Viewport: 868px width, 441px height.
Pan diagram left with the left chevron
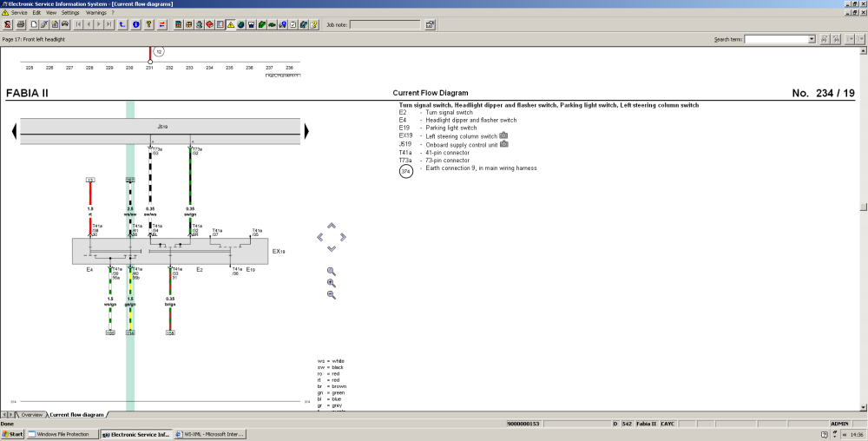pyautogui.click(x=320, y=237)
